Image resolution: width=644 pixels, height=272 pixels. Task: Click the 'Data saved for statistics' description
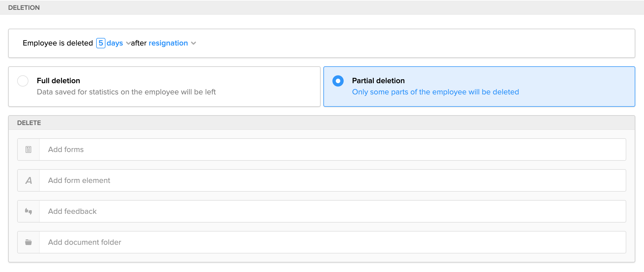click(x=126, y=92)
